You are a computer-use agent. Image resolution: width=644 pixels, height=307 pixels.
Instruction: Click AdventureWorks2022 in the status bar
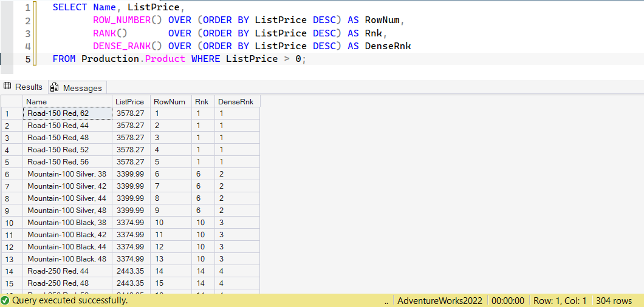coord(440,300)
